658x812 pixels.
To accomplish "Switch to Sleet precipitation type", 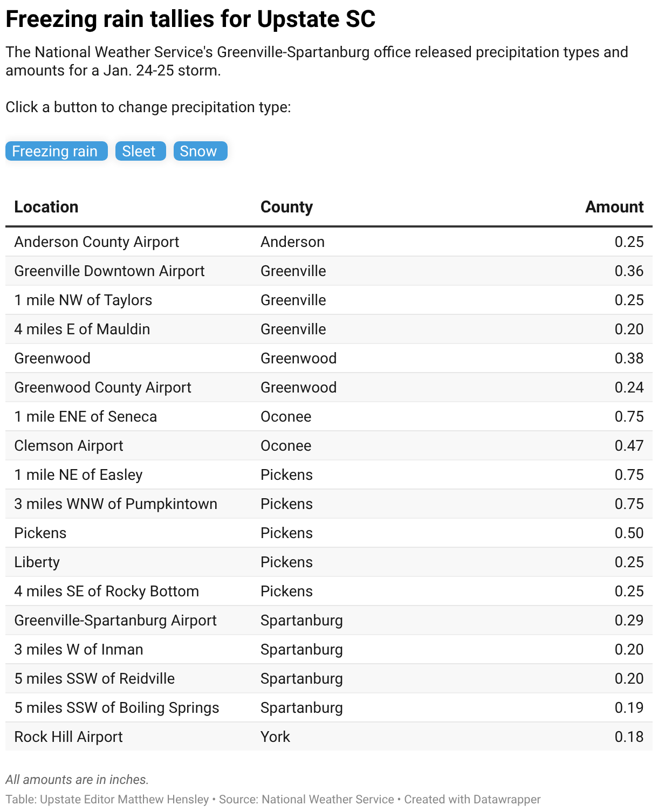I will (x=140, y=151).
